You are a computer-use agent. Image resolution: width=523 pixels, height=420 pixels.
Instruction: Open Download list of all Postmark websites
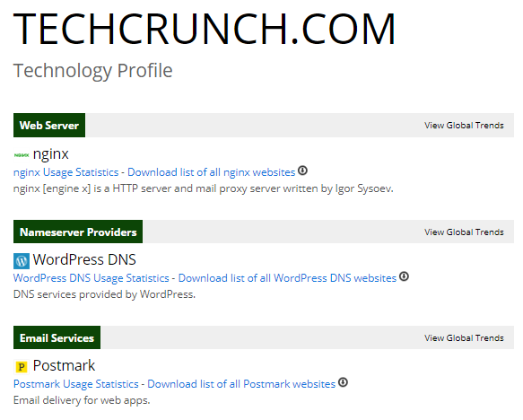point(241,384)
